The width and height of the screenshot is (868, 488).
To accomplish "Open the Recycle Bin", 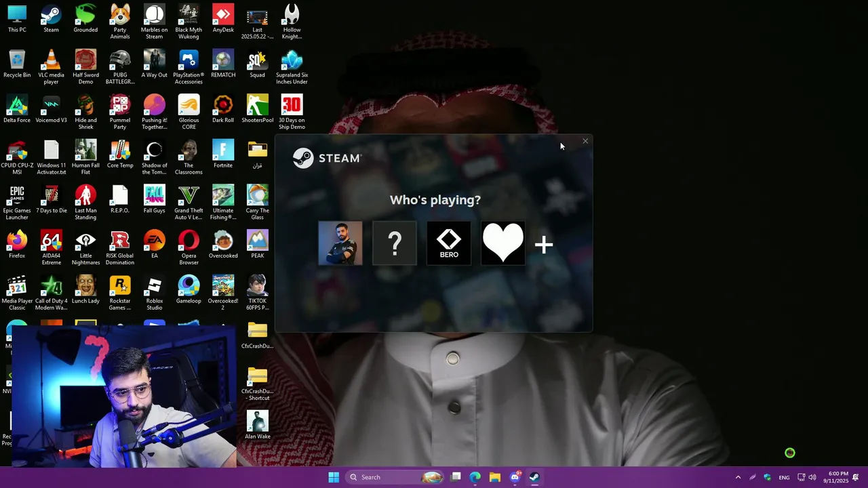I will (17, 64).
